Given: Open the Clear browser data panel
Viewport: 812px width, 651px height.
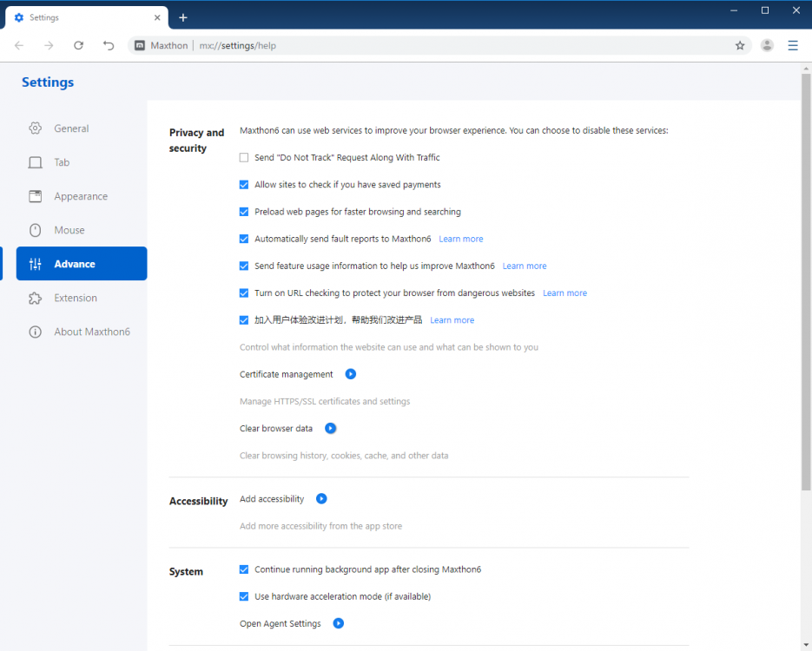Looking at the screenshot, I should [330, 428].
